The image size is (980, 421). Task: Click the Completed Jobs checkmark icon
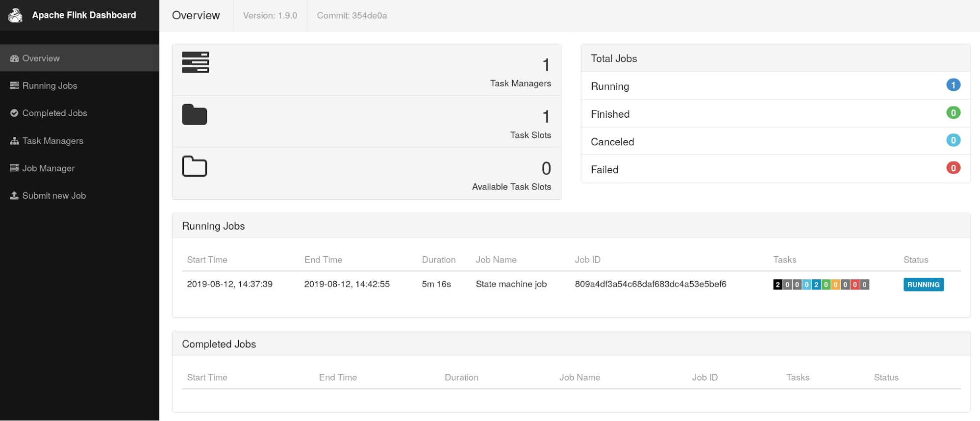[x=14, y=113]
